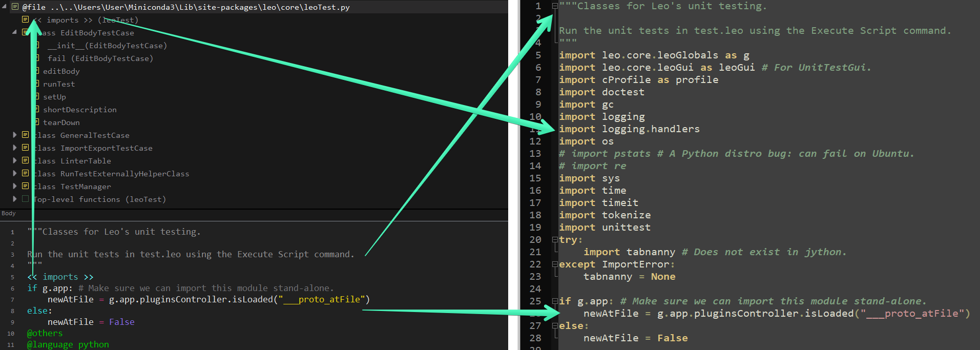Select the fail (EditBodyTestCase) headline
This screenshot has height=350, width=980.
(100, 58)
